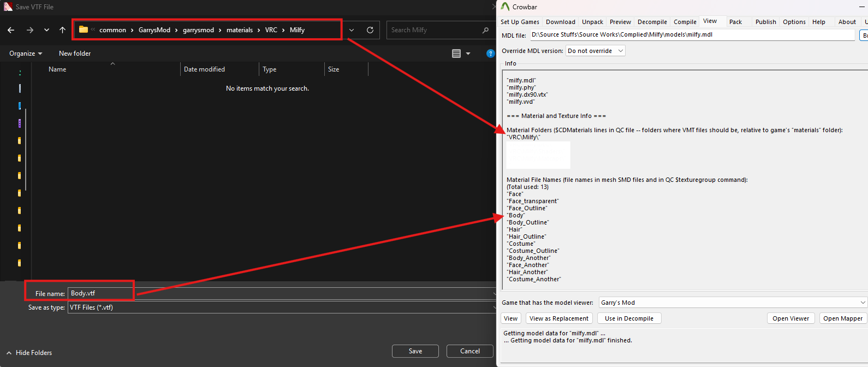Click the forward navigation arrow
Viewport: 868px width, 367px height.
pyautogui.click(x=30, y=30)
